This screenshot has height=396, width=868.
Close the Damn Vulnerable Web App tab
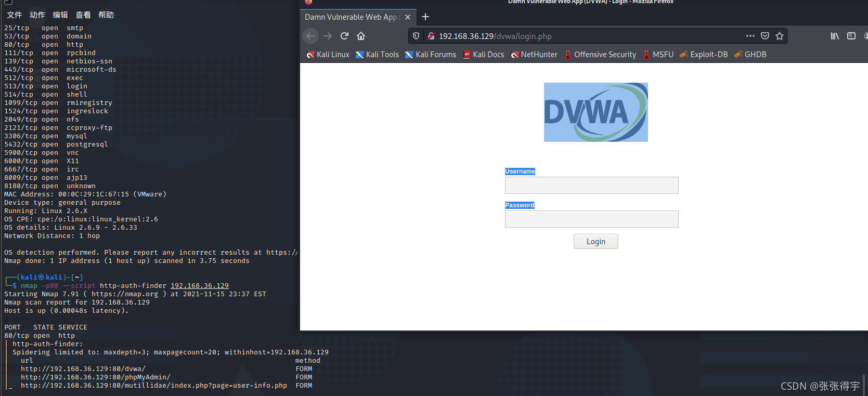(408, 17)
